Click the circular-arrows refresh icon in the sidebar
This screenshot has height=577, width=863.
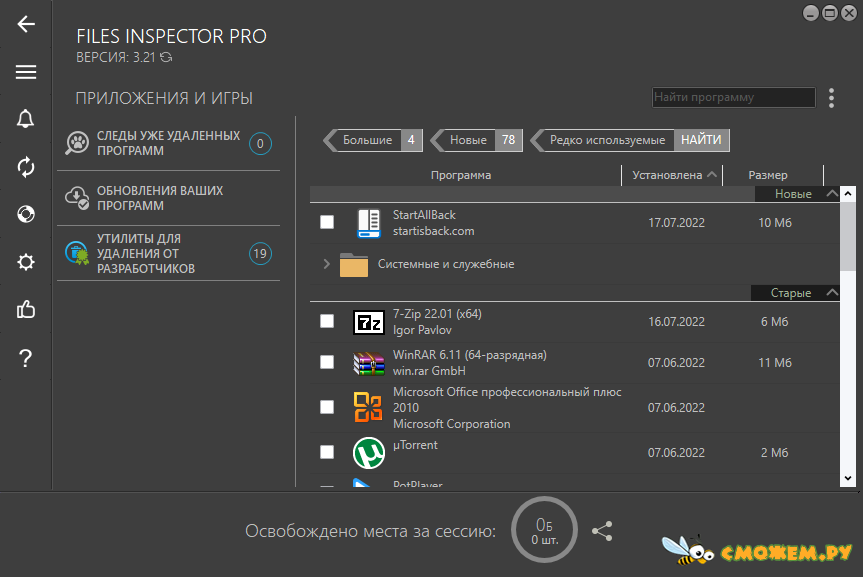click(26, 167)
